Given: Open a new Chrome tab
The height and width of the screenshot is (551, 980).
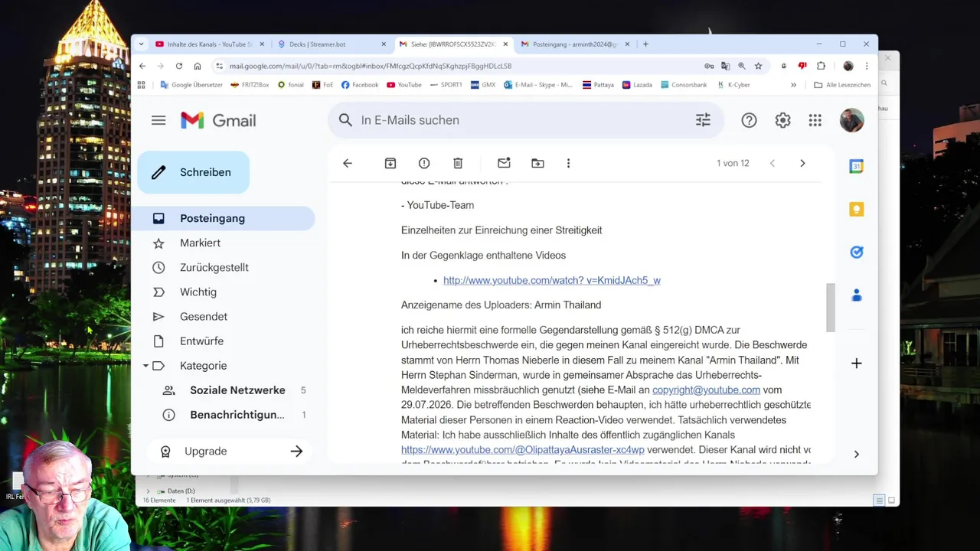Looking at the screenshot, I should pyautogui.click(x=645, y=44).
